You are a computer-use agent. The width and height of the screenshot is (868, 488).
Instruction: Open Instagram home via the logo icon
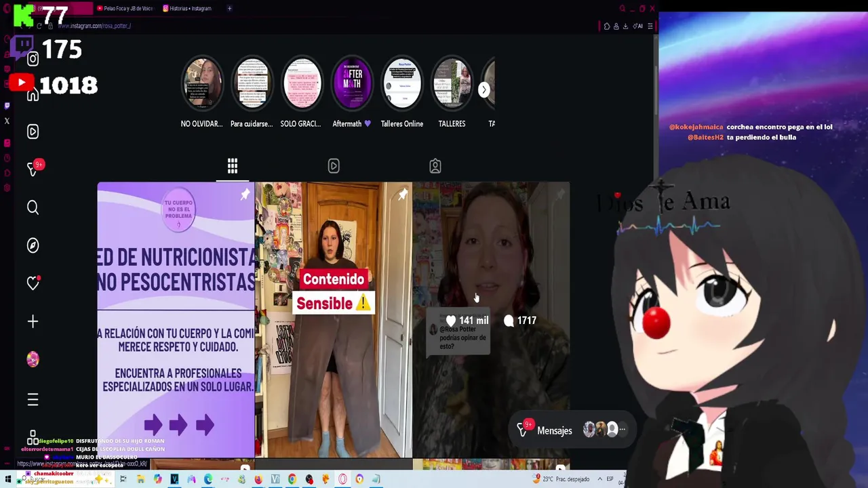33,58
